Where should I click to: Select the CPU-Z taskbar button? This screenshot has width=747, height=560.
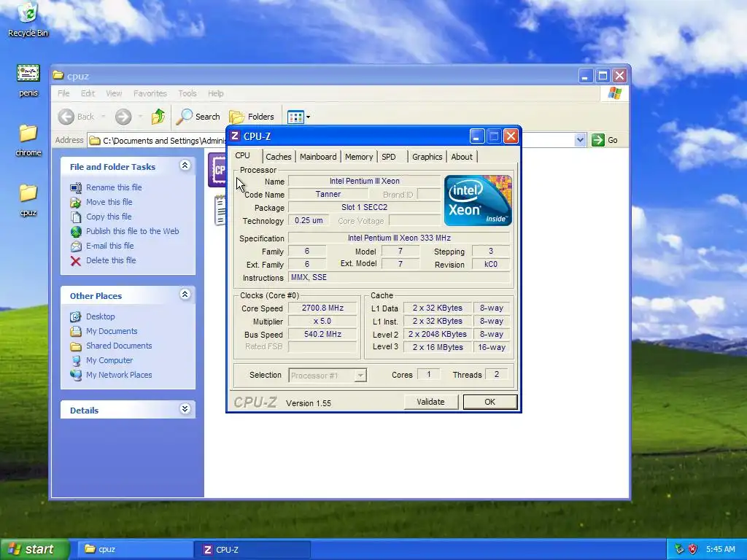[x=253, y=550]
